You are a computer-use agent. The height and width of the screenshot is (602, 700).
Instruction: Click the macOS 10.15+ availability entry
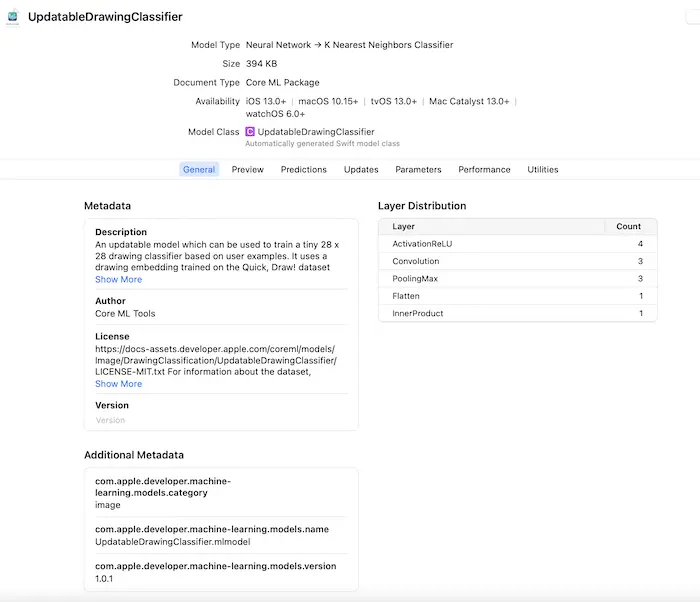click(328, 101)
